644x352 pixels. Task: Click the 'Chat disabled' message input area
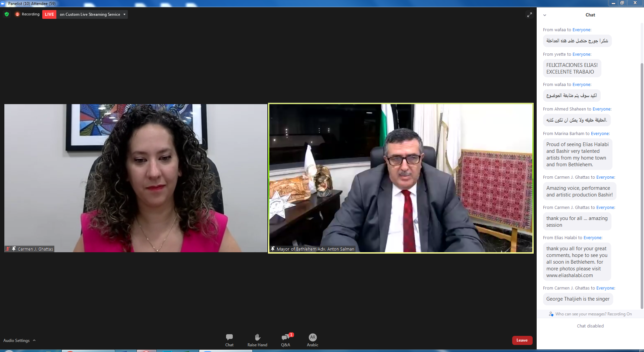pos(590,326)
